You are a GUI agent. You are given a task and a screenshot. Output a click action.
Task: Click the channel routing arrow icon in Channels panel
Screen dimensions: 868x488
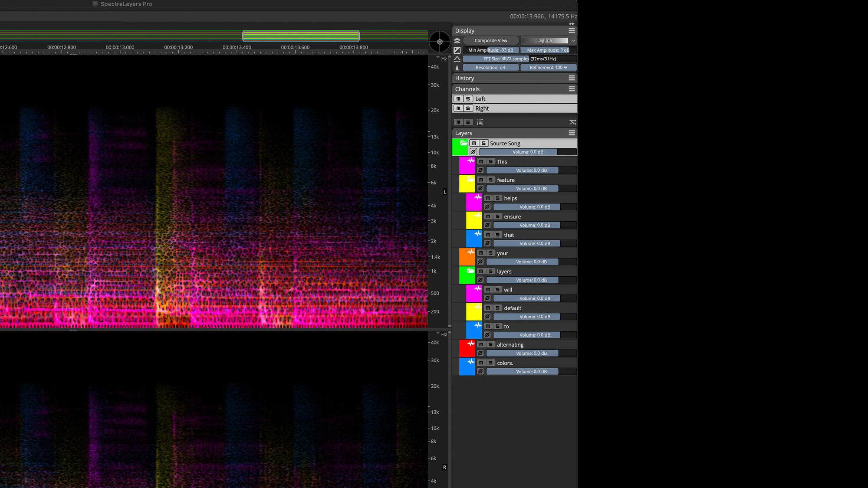573,122
